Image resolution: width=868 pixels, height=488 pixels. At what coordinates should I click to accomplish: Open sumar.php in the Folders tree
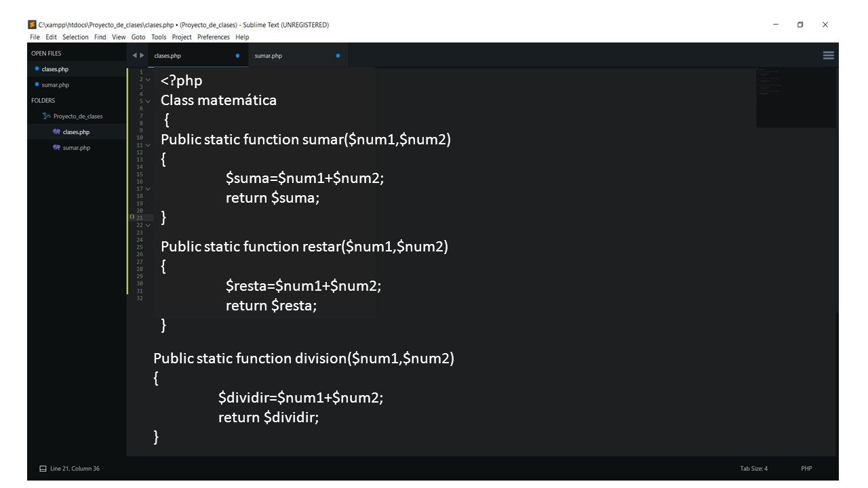pyautogui.click(x=77, y=148)
